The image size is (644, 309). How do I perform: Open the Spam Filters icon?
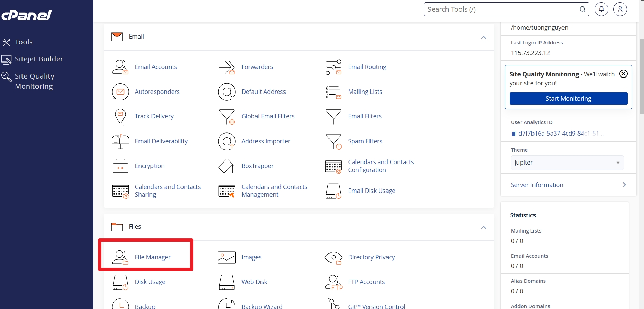[x=333, y=141]
